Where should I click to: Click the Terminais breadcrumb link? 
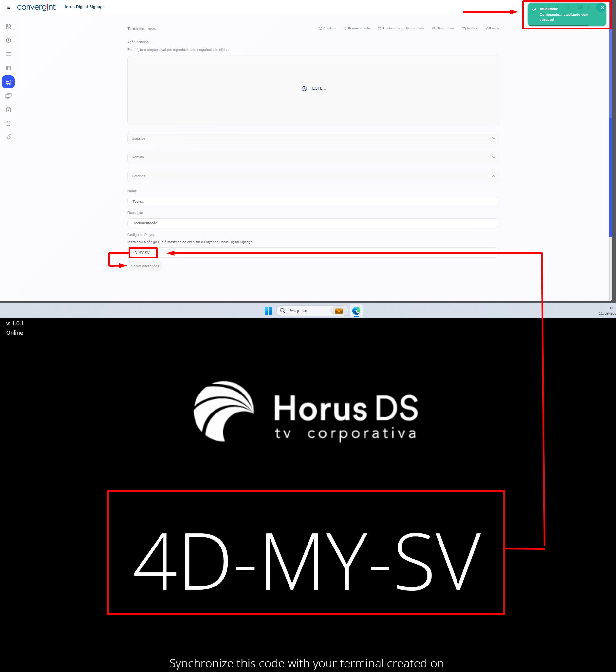[136, 29]
